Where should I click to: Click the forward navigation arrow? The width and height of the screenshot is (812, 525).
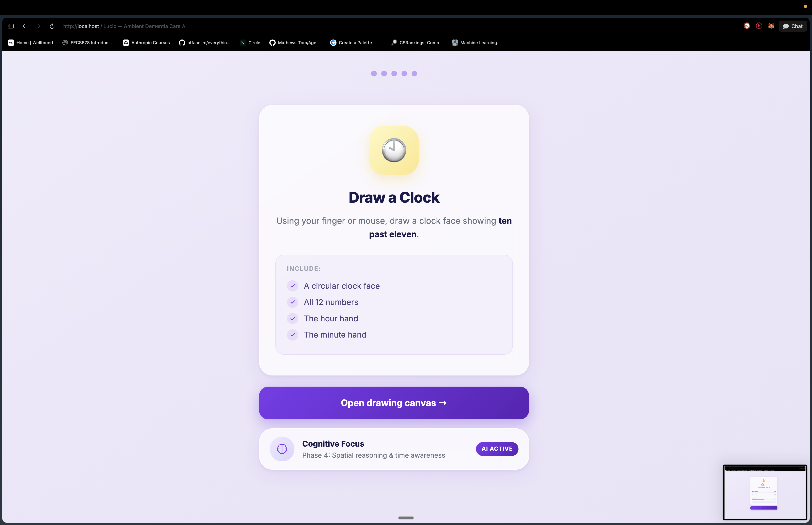38,26
